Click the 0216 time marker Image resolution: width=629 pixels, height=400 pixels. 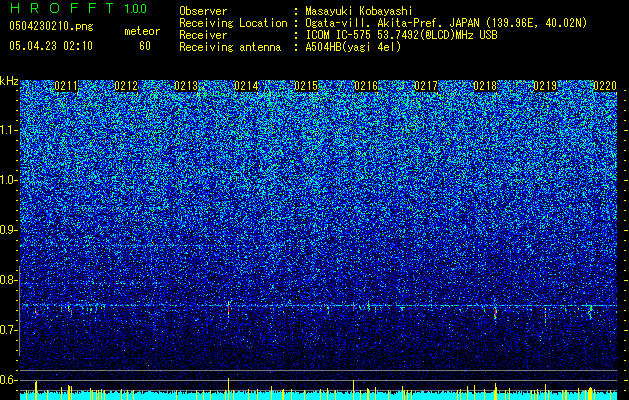pos(366,86)
